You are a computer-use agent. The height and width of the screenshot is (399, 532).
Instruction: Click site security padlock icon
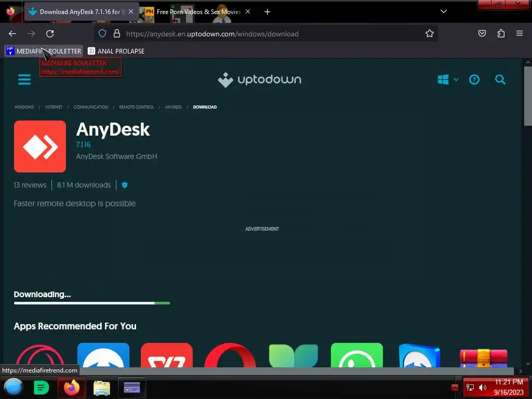tap(117, 34)
